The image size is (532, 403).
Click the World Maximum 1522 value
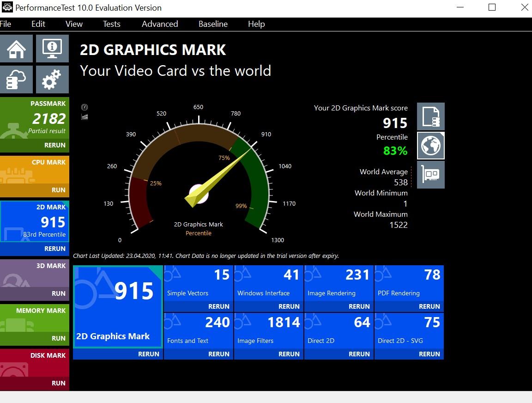tap(399, 225)
